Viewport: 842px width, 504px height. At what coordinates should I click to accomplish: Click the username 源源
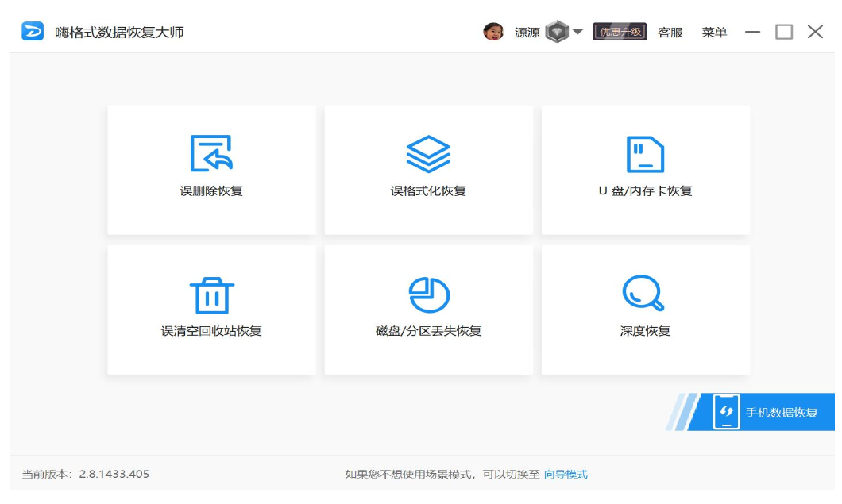point(527,33)
